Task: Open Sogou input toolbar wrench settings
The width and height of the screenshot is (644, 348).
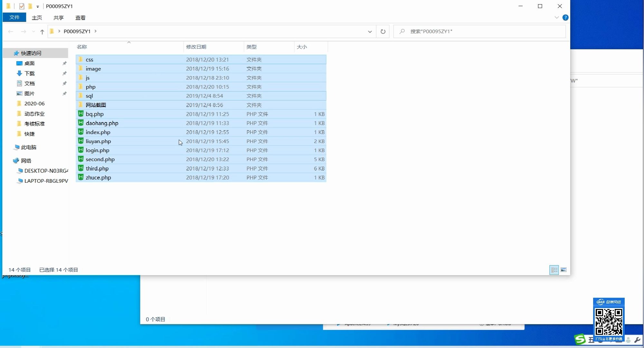Action: click(637, 340)
